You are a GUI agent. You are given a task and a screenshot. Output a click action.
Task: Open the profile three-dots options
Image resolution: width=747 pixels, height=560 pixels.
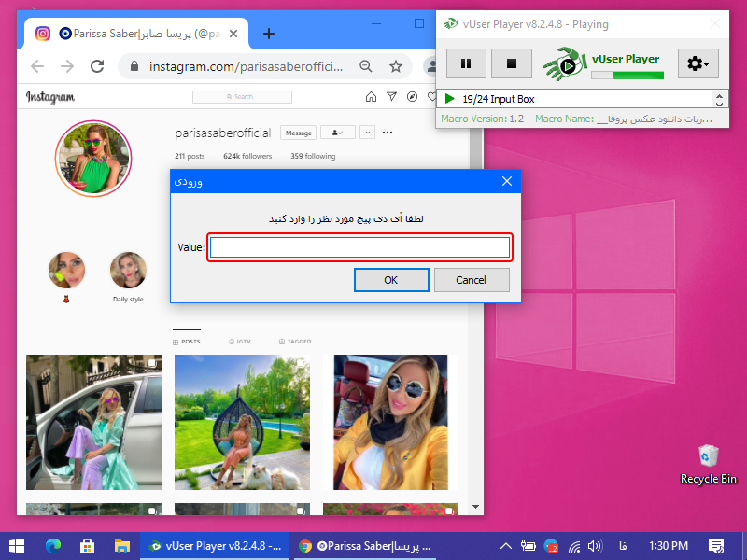pyautogui.click(x=388, y=133)
